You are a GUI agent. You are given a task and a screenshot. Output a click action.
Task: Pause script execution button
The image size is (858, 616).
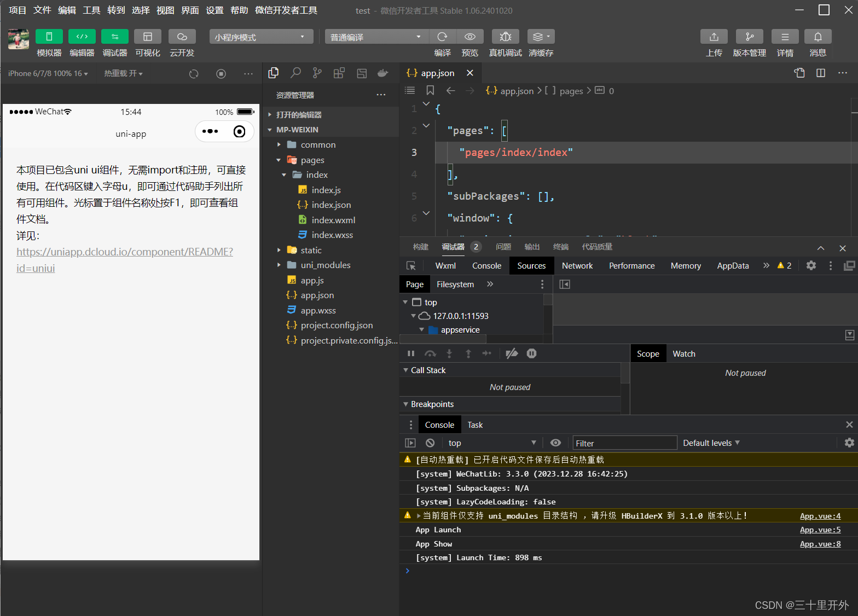tap(411, 353)
